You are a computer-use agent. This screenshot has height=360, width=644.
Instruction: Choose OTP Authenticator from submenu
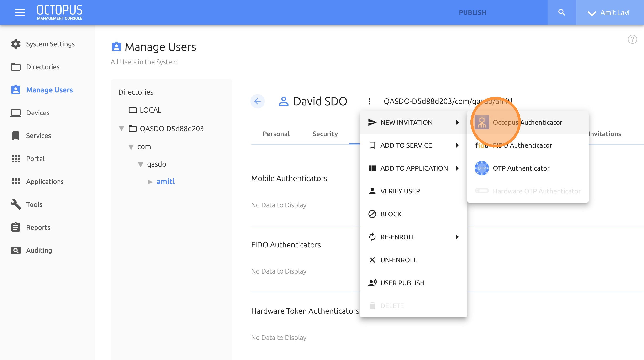pos(521,168)
